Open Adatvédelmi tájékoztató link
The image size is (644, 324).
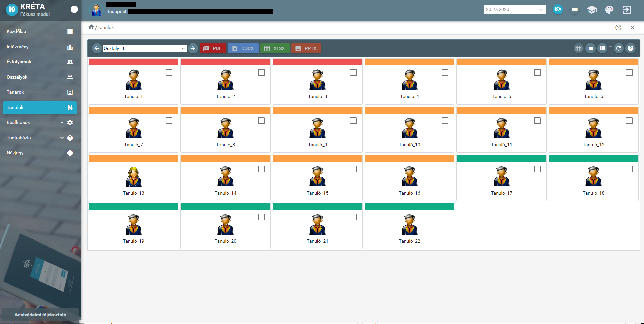(x=40, y=315)
